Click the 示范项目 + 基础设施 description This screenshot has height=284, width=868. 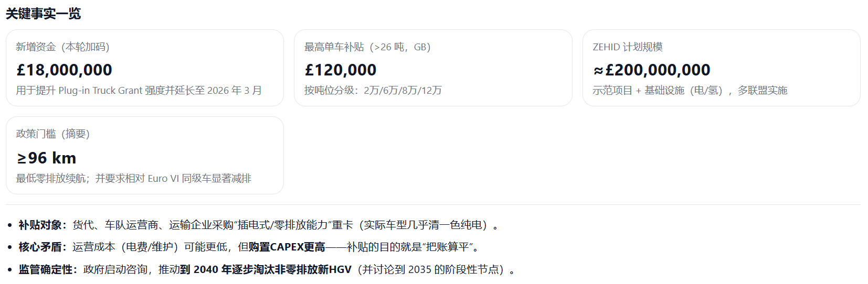(690, 91)
